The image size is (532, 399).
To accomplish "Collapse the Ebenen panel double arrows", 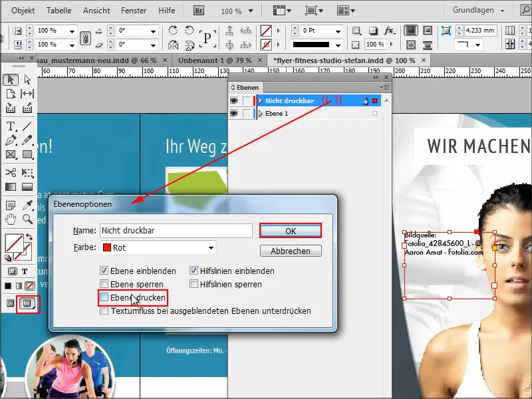I will point(375,77).
